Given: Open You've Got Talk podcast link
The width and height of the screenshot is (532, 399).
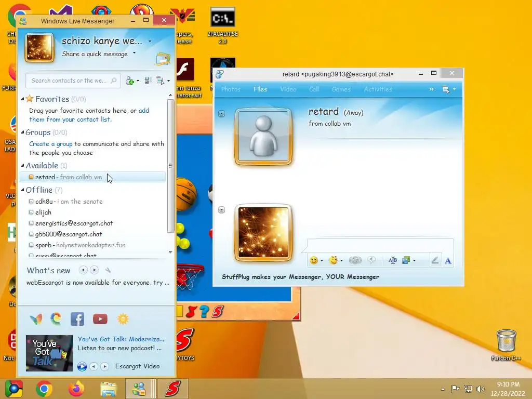Looking at the screenshot, I should 121,339.
